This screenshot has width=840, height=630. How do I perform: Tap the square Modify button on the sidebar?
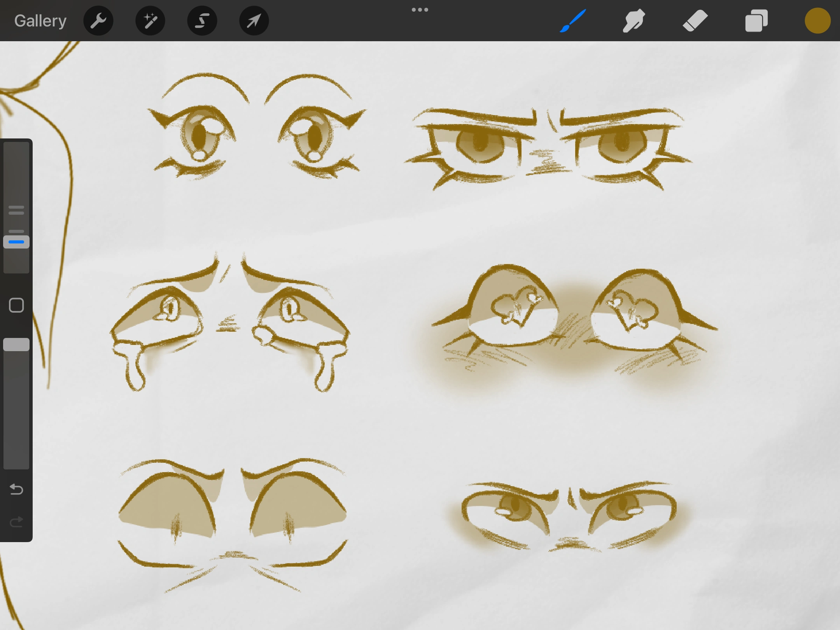tap(16, 306)
